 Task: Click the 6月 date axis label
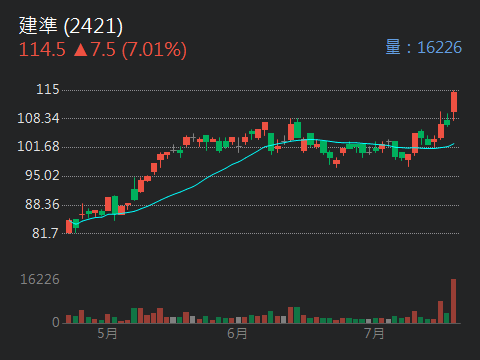(237, 333)
